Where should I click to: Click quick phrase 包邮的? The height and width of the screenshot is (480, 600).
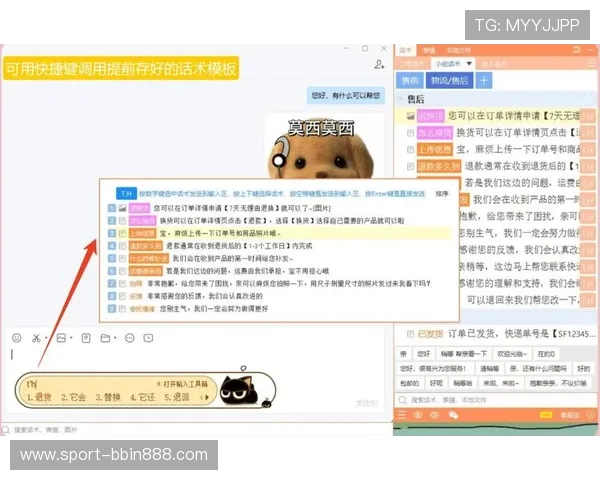409,383
